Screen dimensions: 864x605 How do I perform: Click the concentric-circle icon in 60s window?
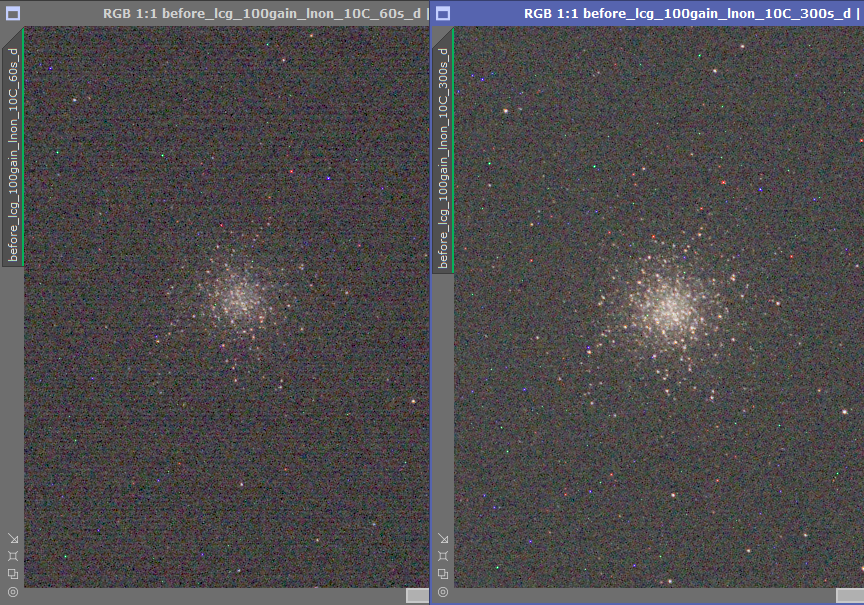pos(12,592)
